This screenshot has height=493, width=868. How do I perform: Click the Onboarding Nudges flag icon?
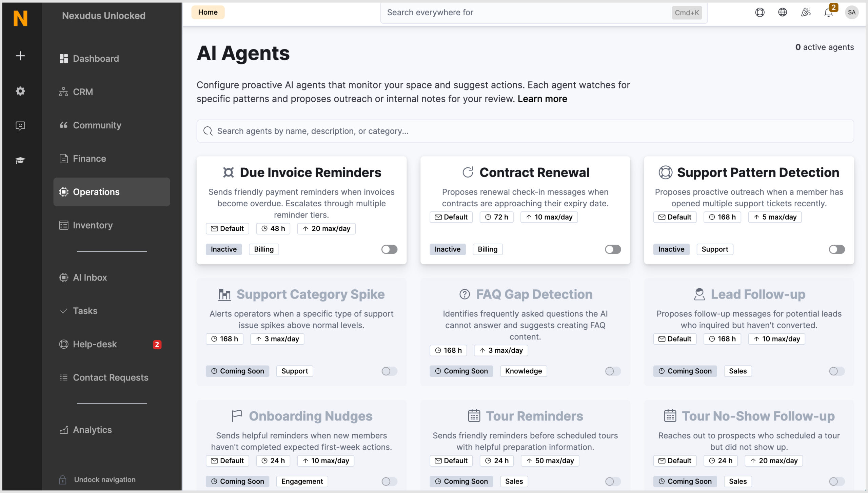tap(237, 416)
